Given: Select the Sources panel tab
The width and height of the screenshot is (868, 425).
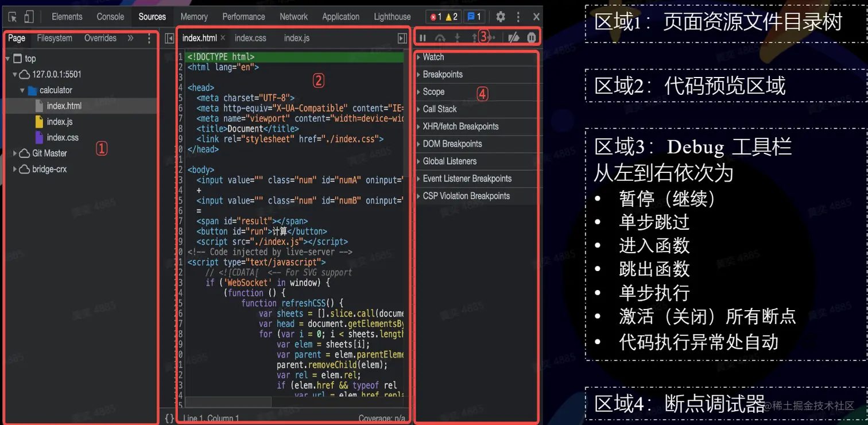Looking at the screenshot, I should (152, 17).
